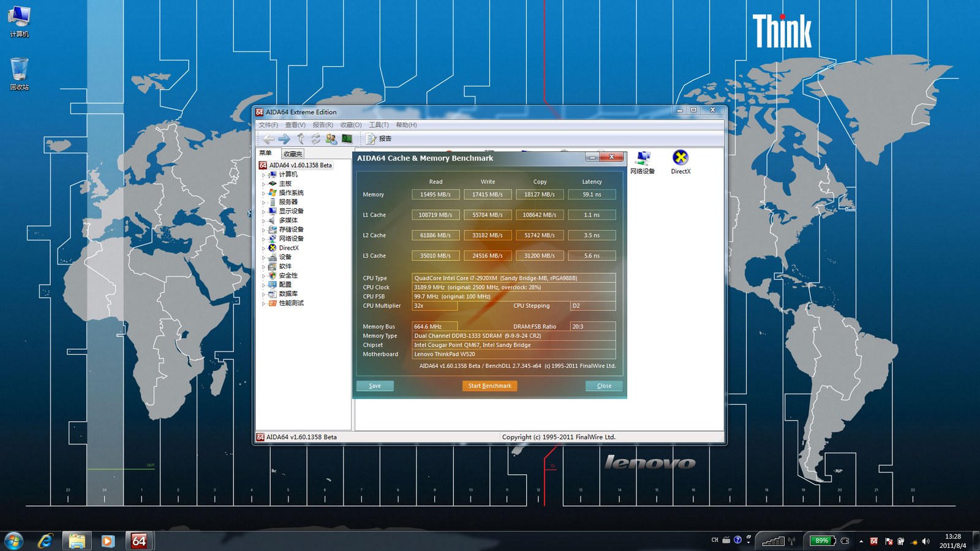Show hidden tray icons arrow

pos(861,541)
